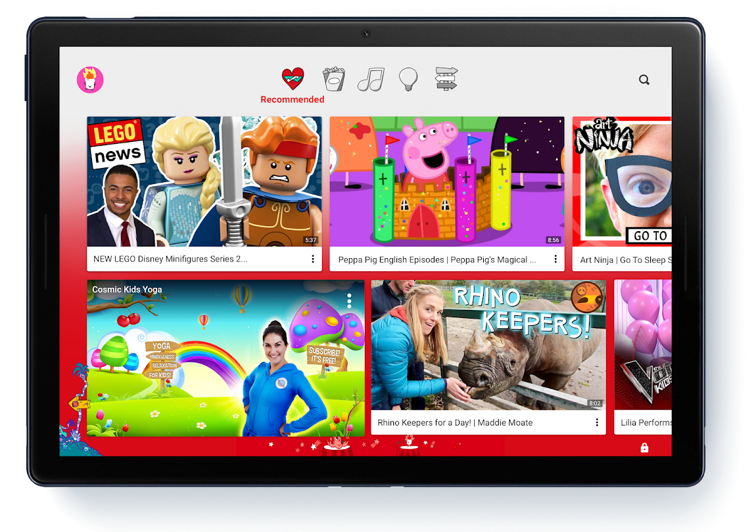Open title 'NEW LEGO Disney Minifigures Series 2...'
Viewport: 756px width, 532px height.
point(170,259)
